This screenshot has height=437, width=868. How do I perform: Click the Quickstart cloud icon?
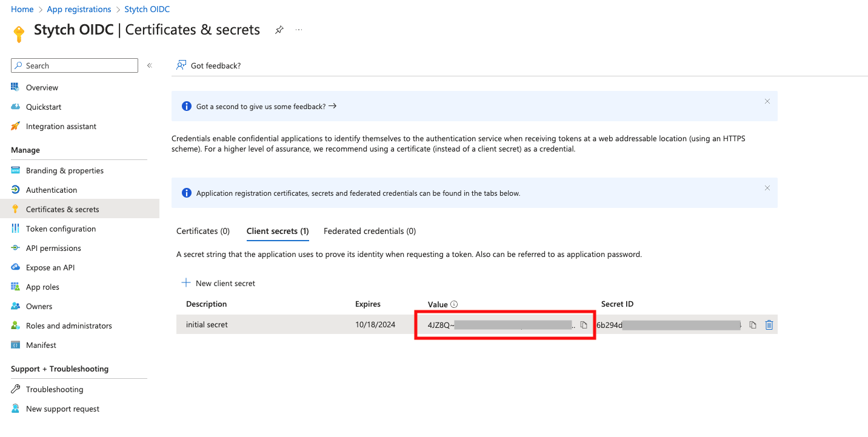click(x=15, y=107)
